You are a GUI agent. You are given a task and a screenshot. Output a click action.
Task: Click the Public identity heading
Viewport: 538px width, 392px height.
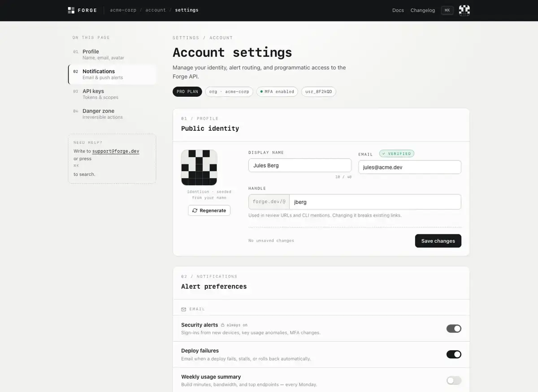(x=210, y=129)
